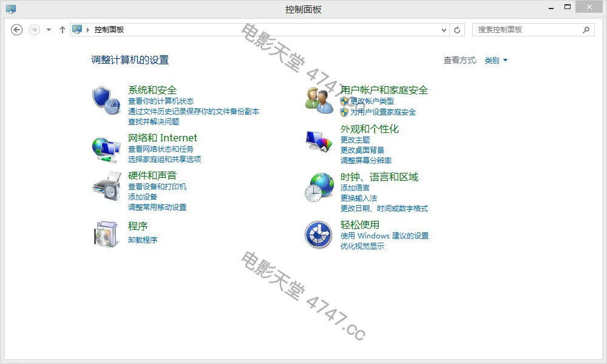
Task: Go up one level with up arrow
Action: click(x=62, y=30)
